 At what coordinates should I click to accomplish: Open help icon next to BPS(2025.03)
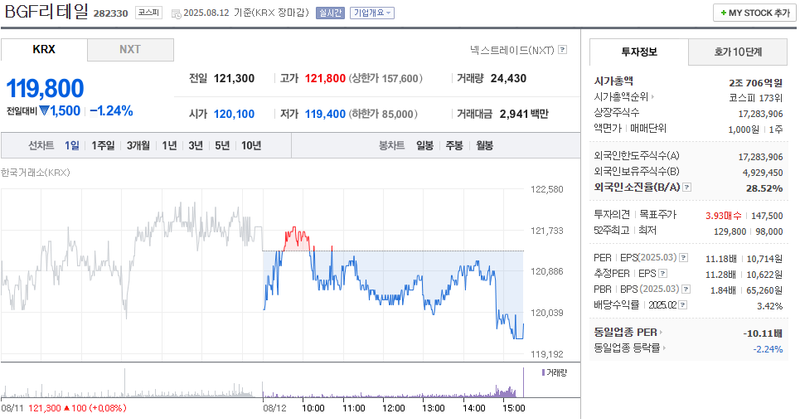coord(686,289)
